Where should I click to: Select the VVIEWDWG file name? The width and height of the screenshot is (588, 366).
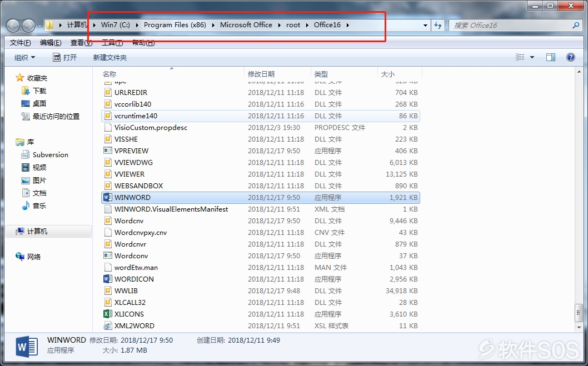133,162
